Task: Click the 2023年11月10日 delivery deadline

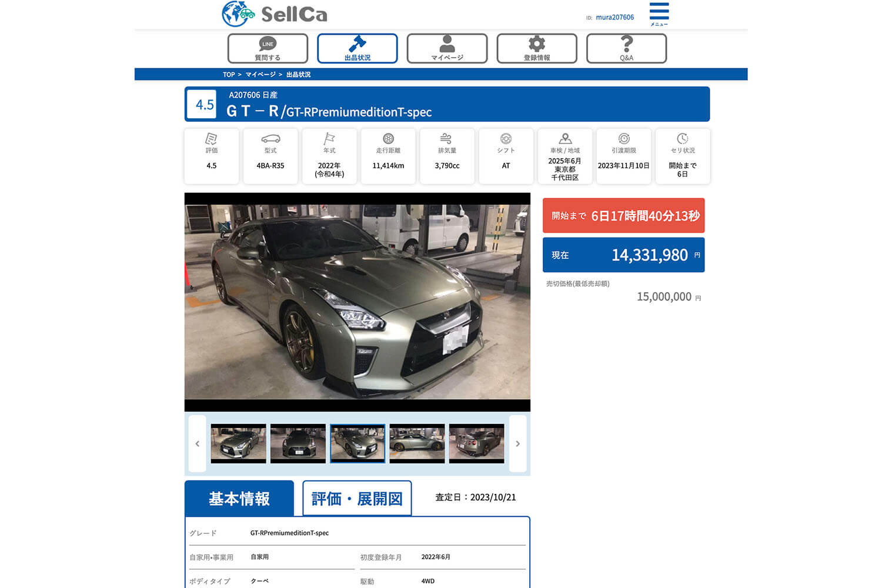Action: tap(624, 166)
